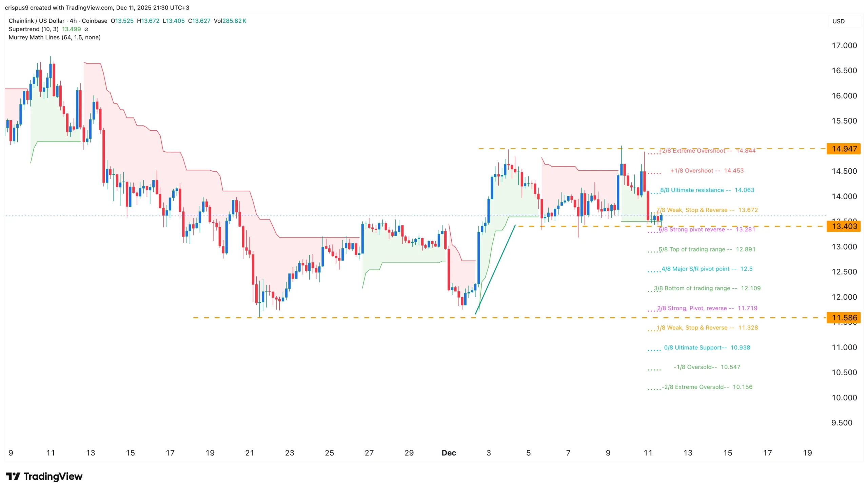
Task: Click the 8/8 Ultimate resistance level label
Action: [x=707, y=190]
